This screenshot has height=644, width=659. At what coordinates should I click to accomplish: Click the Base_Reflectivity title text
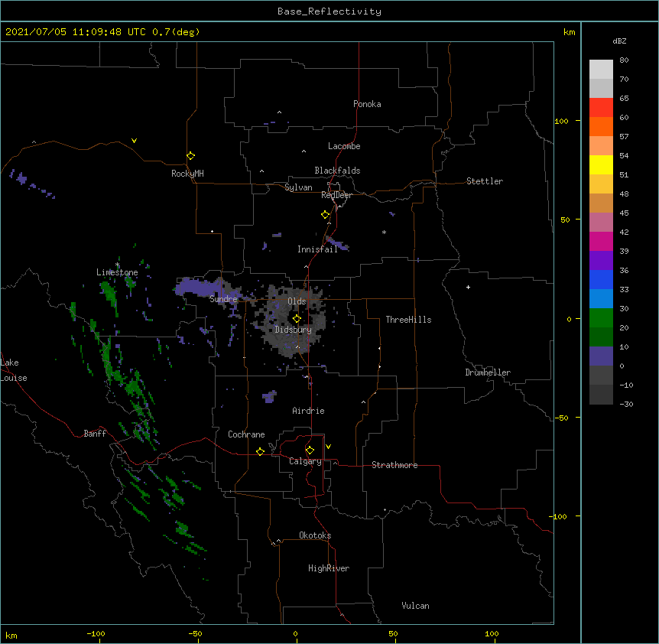(x=329, y=11)
